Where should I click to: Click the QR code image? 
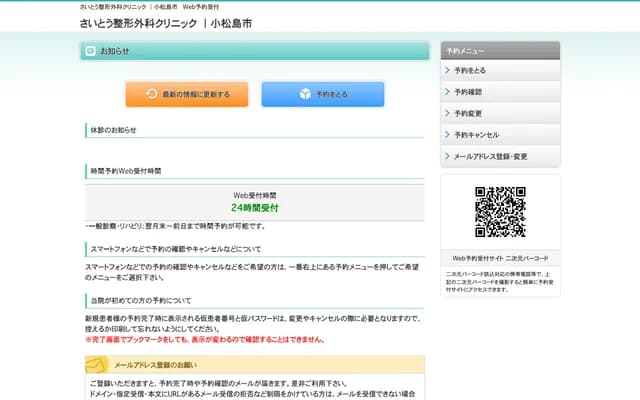500,211
